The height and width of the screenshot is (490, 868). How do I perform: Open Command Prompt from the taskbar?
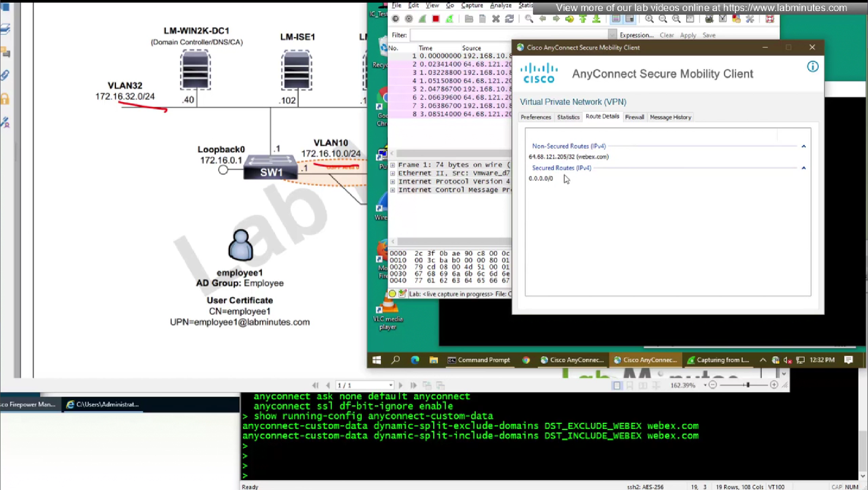click(x=478, y=360)
